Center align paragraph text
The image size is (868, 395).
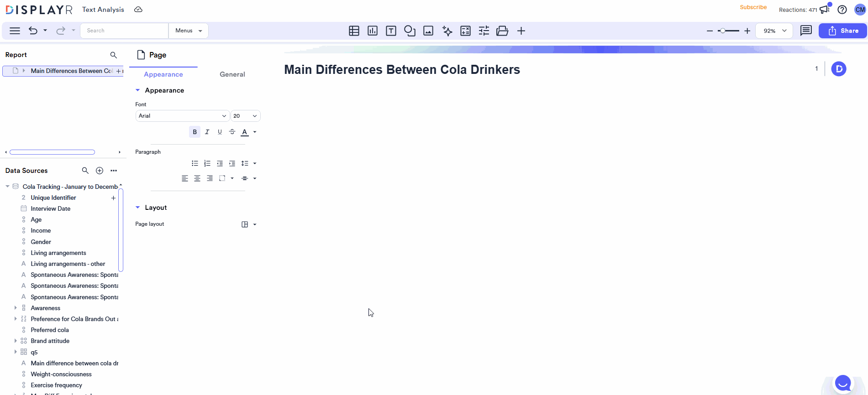[x=197, y=178]
